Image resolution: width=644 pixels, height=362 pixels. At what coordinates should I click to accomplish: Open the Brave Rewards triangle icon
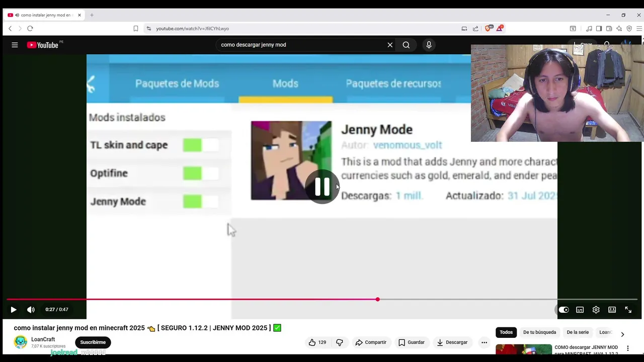click(x=500, y=28)
